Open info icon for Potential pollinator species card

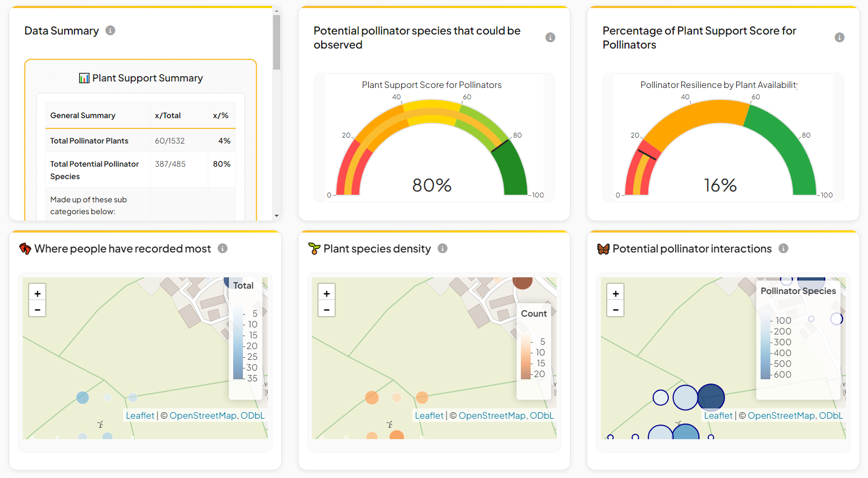[x=550, y=37]
